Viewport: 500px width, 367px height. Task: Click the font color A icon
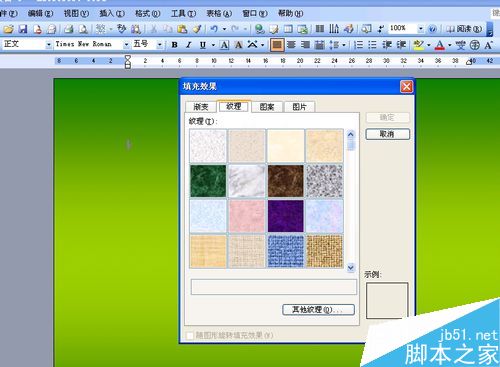[440, 45]
